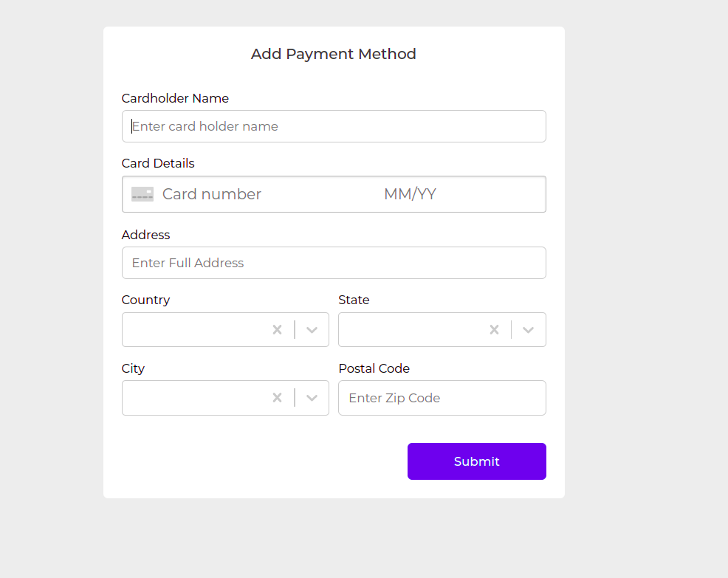Open the State dropdown arrow
This screenshot has width=728, height=578.
(x=529, y=330)
